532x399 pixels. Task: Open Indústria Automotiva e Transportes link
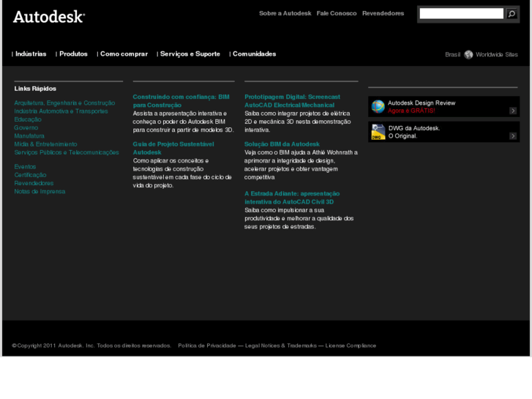(61, 111)
